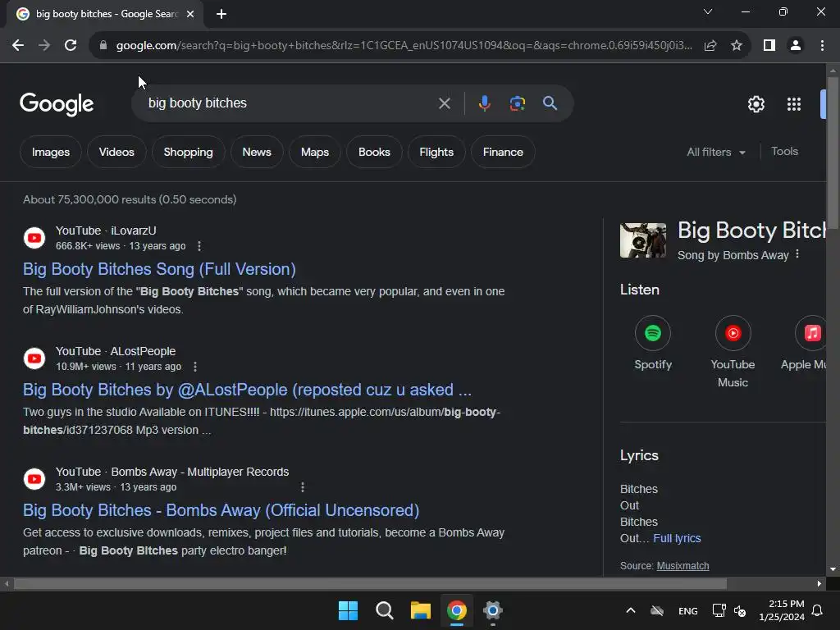Open notification center bell

pos(817,610)
